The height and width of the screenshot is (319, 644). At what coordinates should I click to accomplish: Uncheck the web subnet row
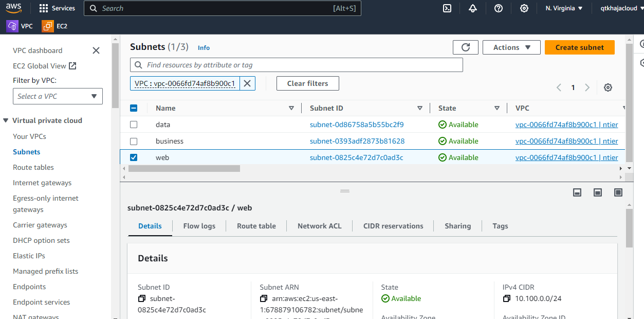[134, 157]
